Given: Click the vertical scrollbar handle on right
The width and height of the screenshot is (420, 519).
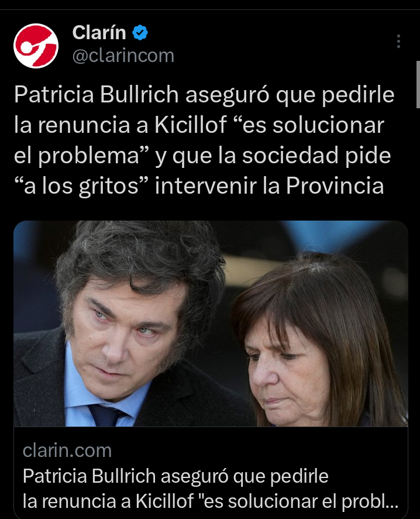Looking at the screenshot, I should tap(418, 84).
